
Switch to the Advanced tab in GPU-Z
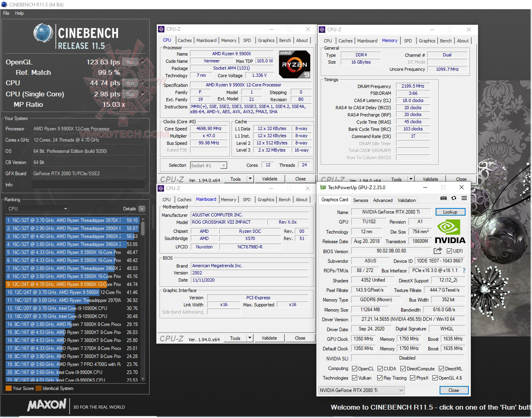pos(383,200)
